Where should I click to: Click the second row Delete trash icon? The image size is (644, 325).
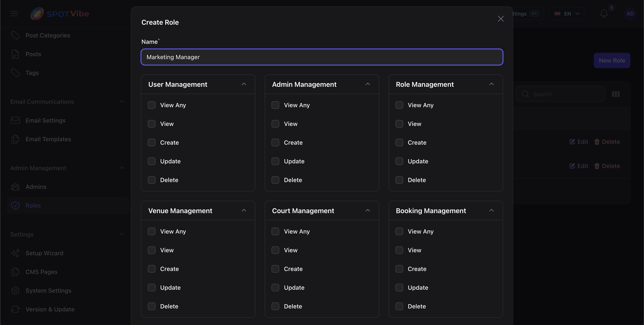tap(597, 166)
